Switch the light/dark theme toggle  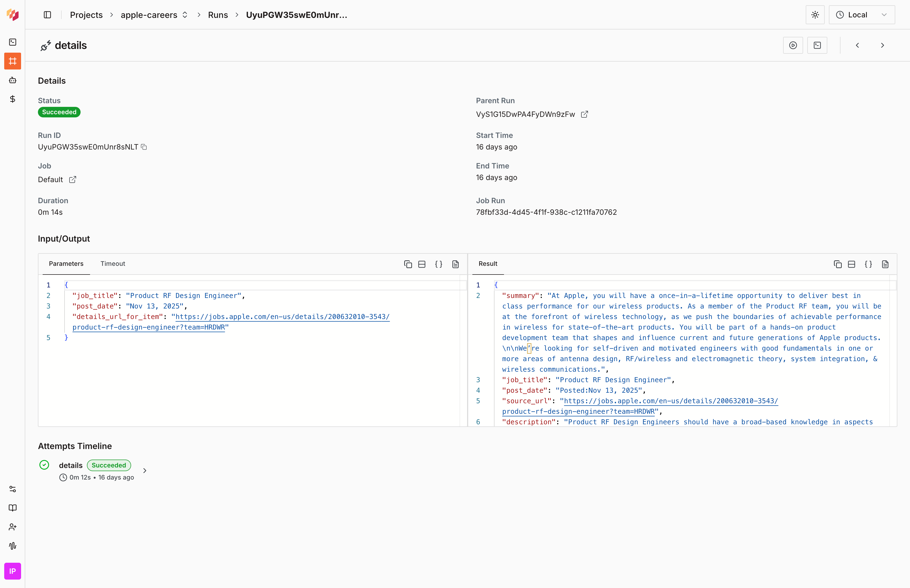pos(815,15)
